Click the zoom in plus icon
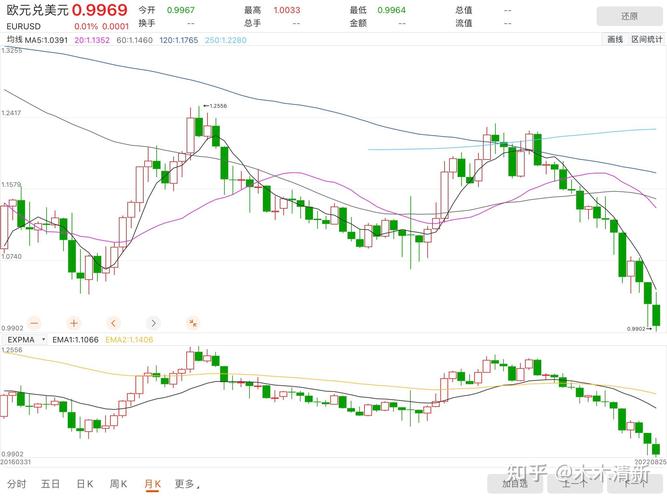Viewport: 667px width, 500px height. (73, 323)
